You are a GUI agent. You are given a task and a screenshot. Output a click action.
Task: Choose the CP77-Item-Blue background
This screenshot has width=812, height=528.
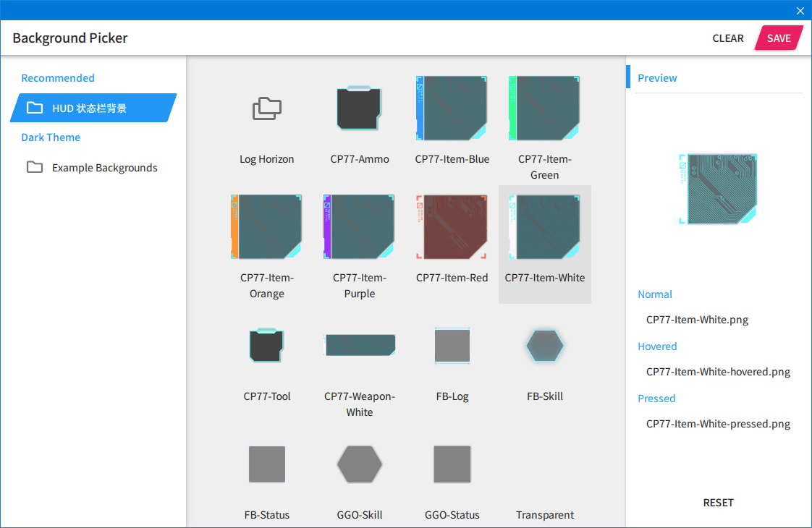click(x=452, y=108)
